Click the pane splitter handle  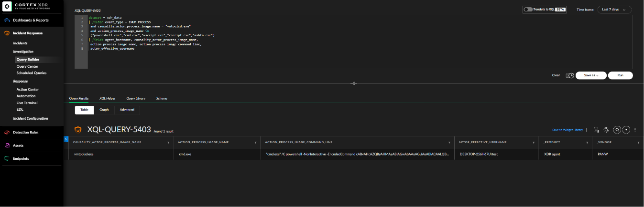point(354,83)
